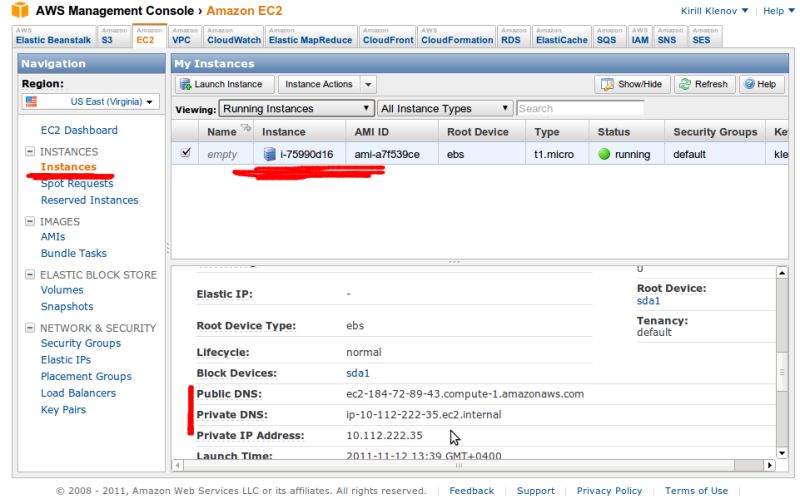Click the sda1 Block Devices link
The width and height of the screenshot is (800, 504).
tap(358, 373)
